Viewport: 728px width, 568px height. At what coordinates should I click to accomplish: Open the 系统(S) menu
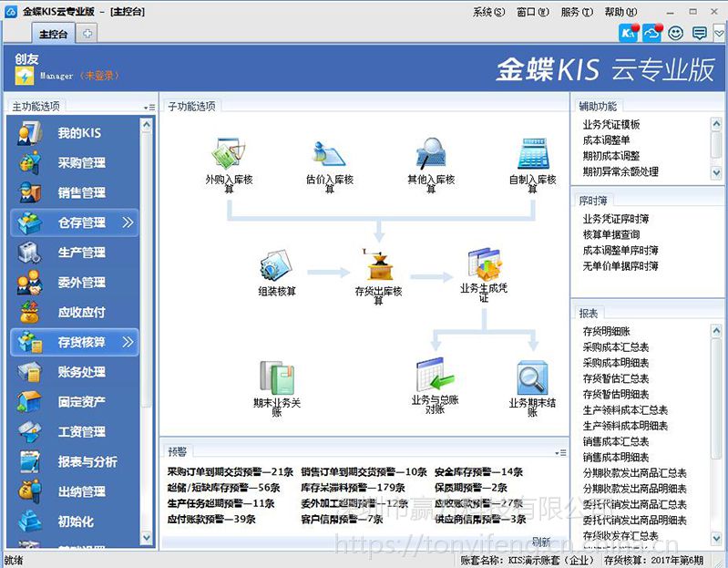pos(488,12)
